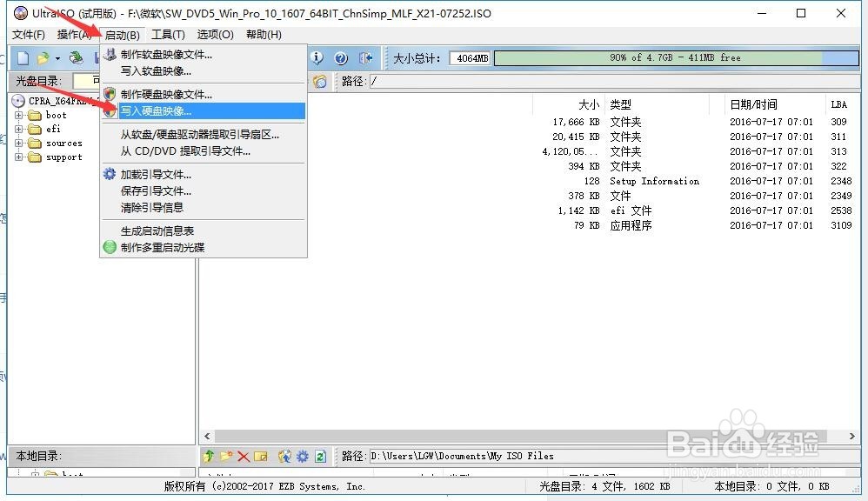The width and height of the screenshot is (868, 501).
Task: Click the blue gear settings icon in local toolbar
Action: tap(303, 456)
